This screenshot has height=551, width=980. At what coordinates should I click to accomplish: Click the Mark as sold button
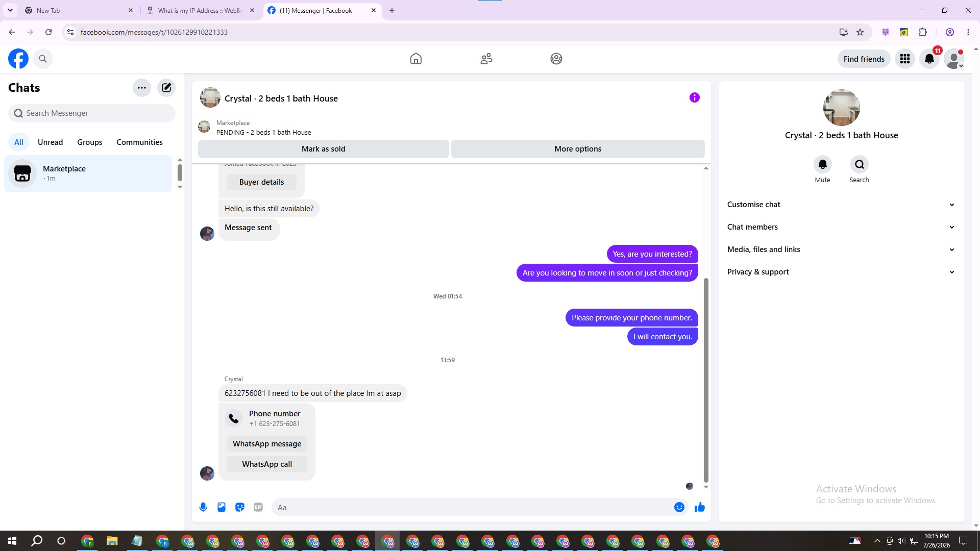[x=324, y=149]
